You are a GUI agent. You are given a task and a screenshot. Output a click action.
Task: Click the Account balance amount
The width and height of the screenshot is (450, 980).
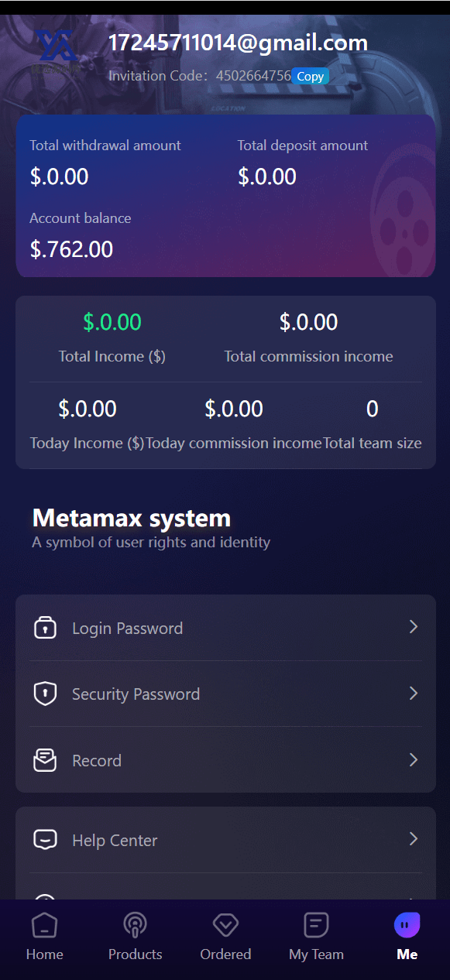(x=71, y=249)
